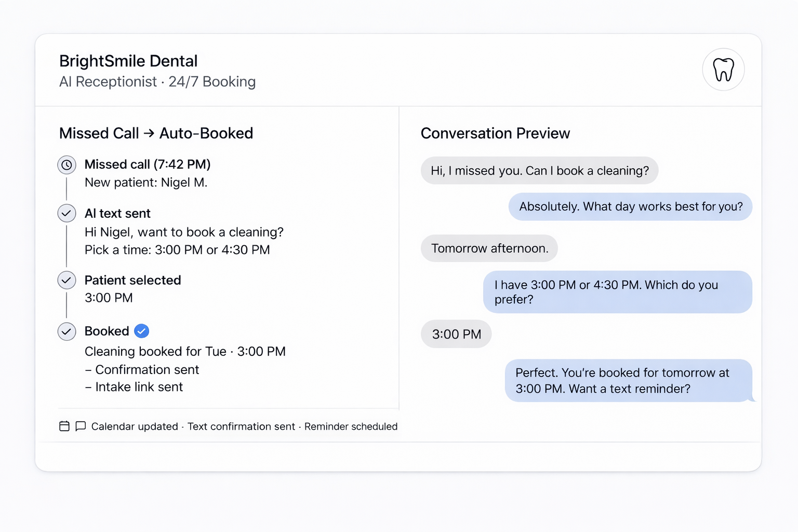Click the arrow in Missed Call heading
This screenshot has width=798, height=532.
149,134
